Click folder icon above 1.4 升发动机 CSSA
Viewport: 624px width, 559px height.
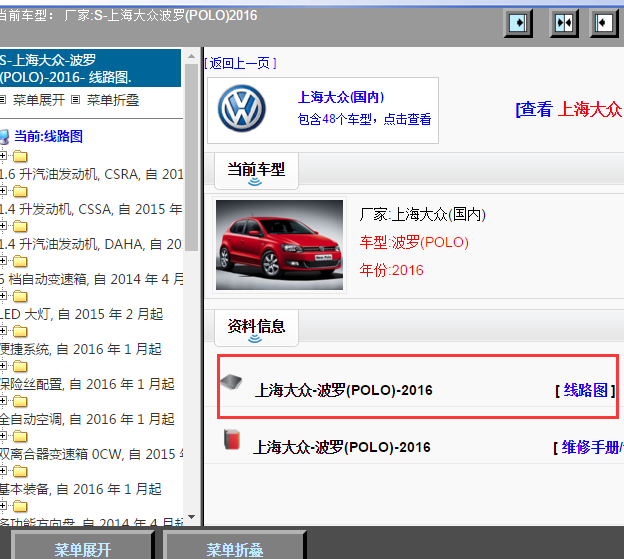point(20,191)
